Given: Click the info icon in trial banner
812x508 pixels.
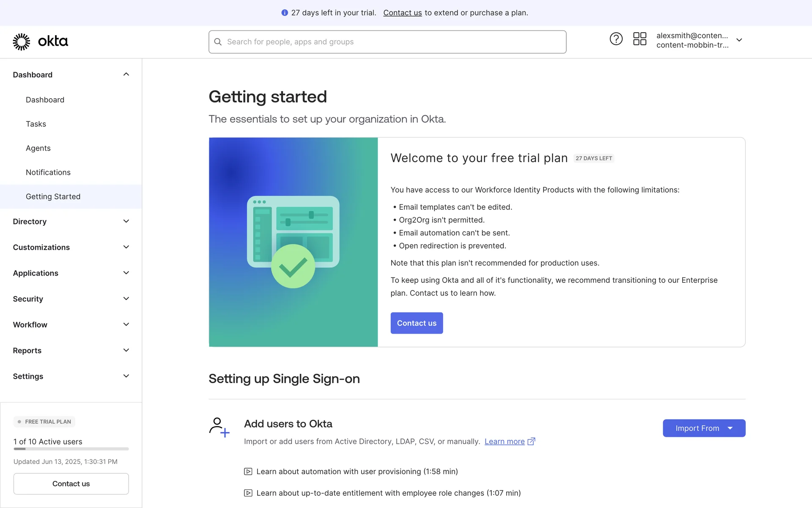Looking at the screenshot, I should coord(285,13).
